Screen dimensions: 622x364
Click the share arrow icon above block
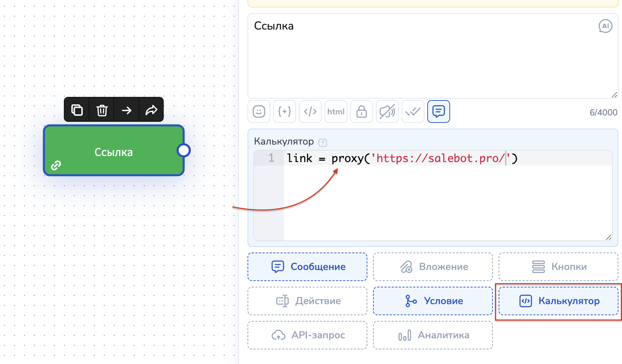151,110
